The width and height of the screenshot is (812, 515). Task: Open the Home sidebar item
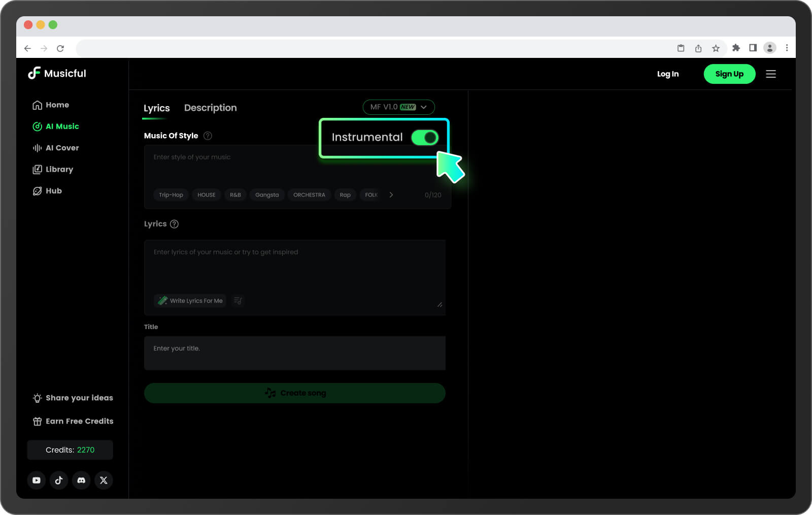tap(51, 105)
